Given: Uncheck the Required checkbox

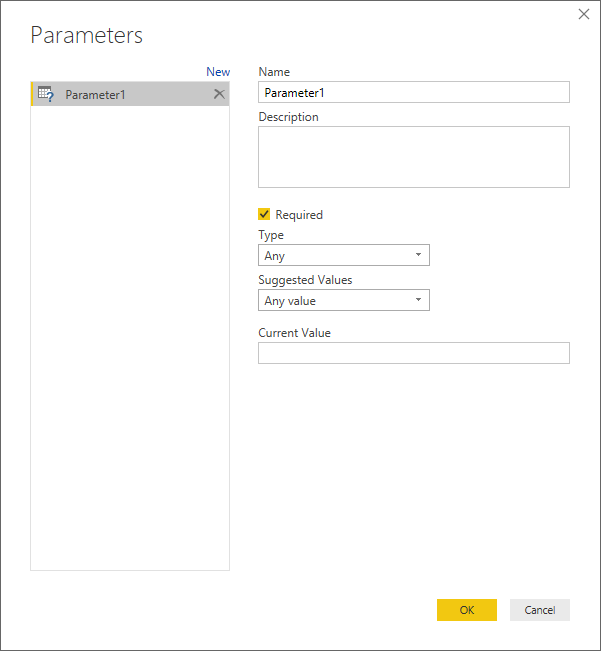Looking at the screenshot, I should click(264, 214).
